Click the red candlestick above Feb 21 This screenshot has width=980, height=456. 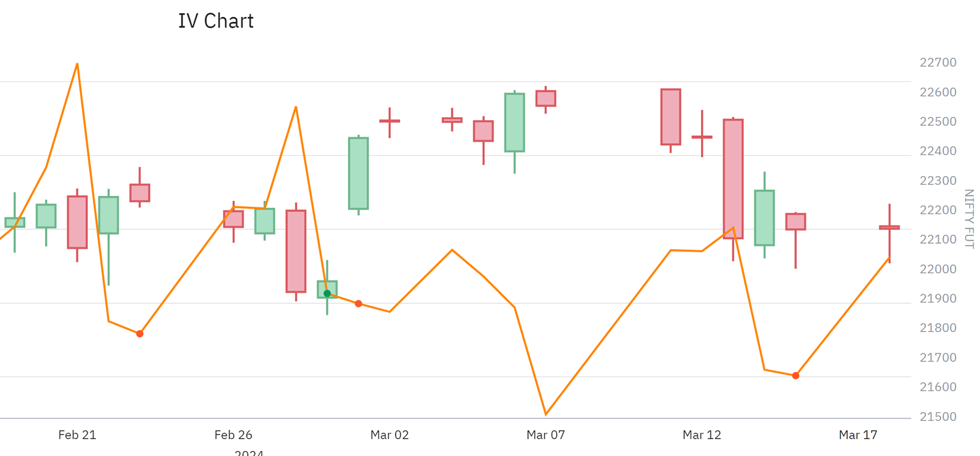click(77, 222)
